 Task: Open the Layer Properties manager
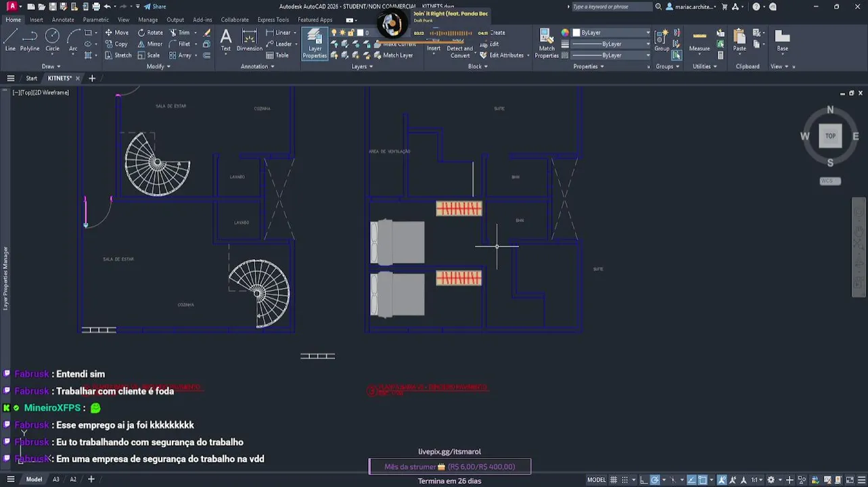pyautogui.click(x=315, y=44)
